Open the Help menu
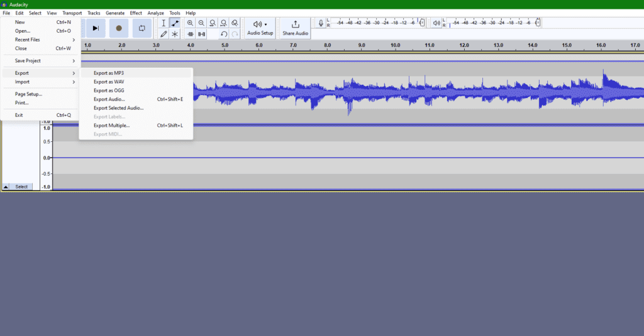The width and height of the screenshot is (644, 336). 191,13
